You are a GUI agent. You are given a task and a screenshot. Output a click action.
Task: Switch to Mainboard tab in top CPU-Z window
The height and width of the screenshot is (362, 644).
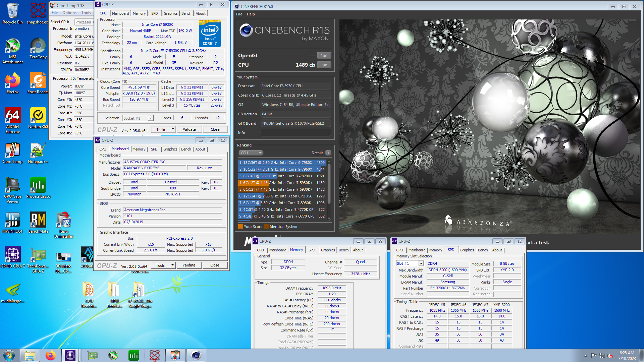pos(120,13)
